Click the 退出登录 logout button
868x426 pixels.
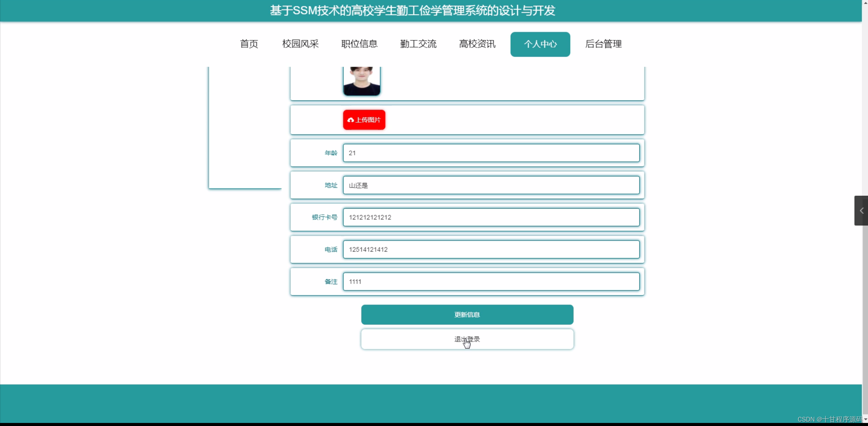click(x=467, y=339)
